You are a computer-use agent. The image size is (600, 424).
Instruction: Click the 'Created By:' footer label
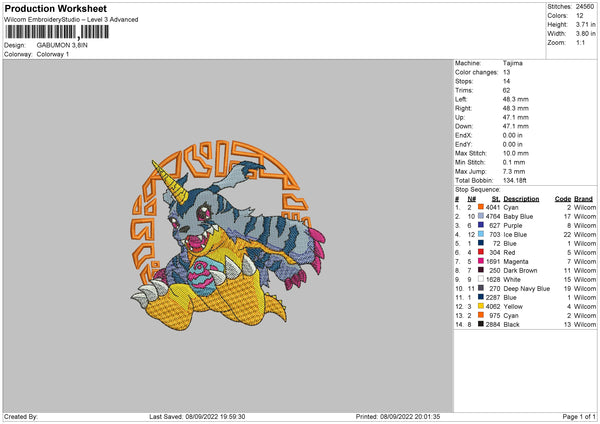coord(21,416)
